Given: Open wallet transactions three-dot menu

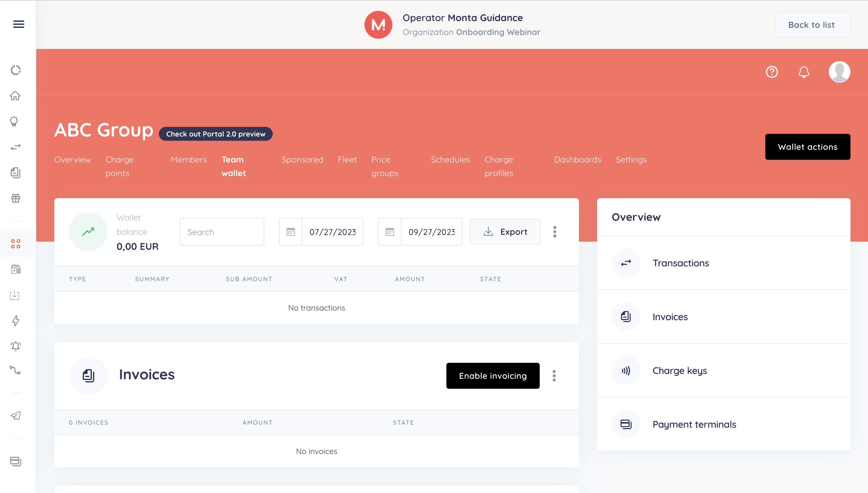Looking at the screenshot, I should pyautogui.click(x=555, y=232).
